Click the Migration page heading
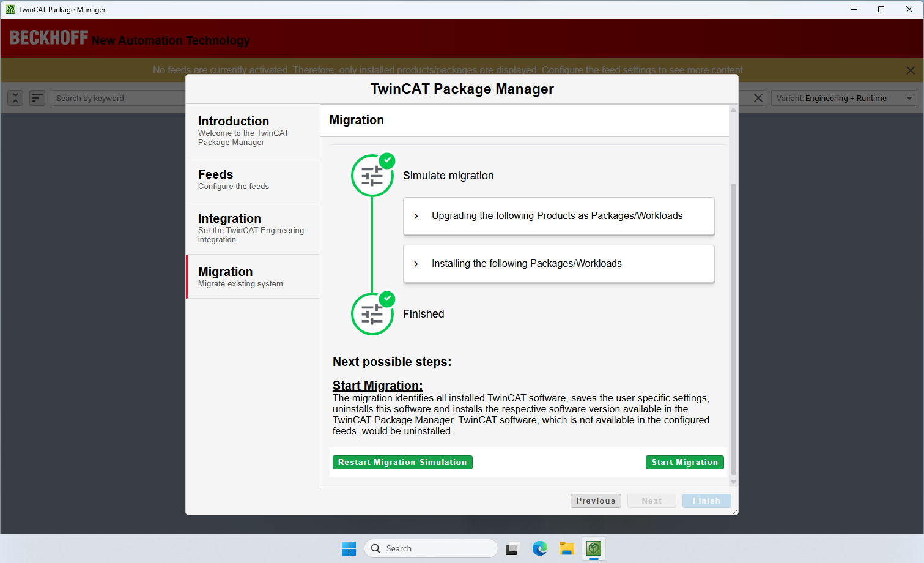This screenshot has width=924, height=563. pyautogui.click(x=357, y=120)
